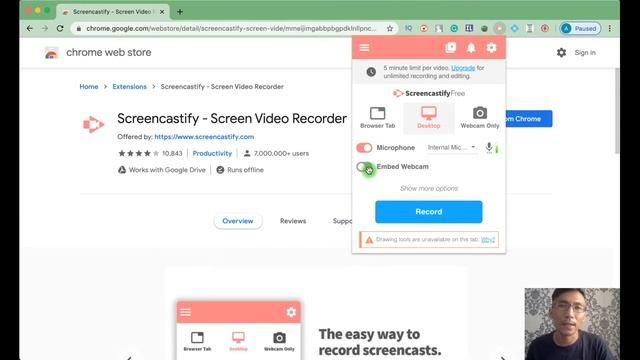
Task: Click the microphone level icon
Action: point(489,148)
